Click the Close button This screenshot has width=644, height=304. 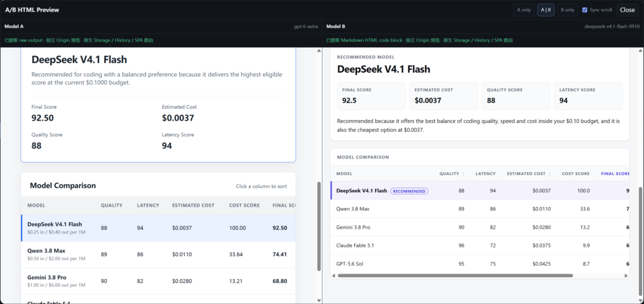[627, 10]
